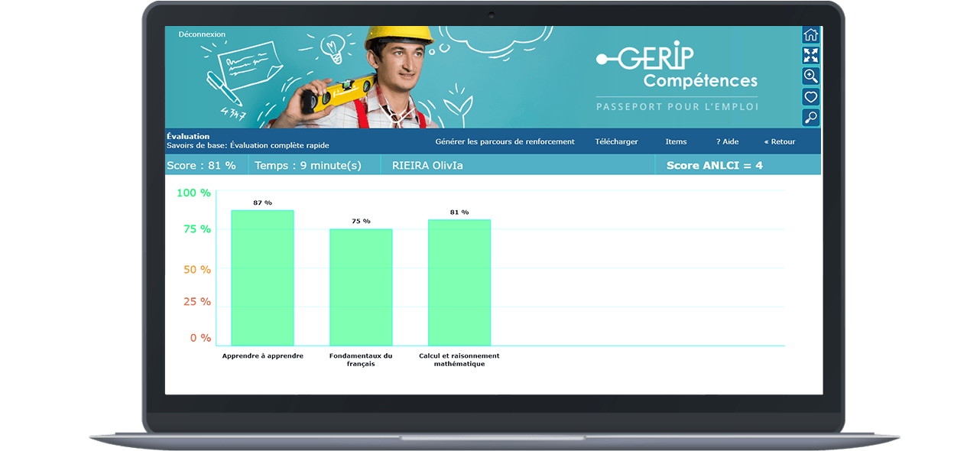Open the Aide help menu
Viewport: 980px width, 451px height.
coord(727,141)
